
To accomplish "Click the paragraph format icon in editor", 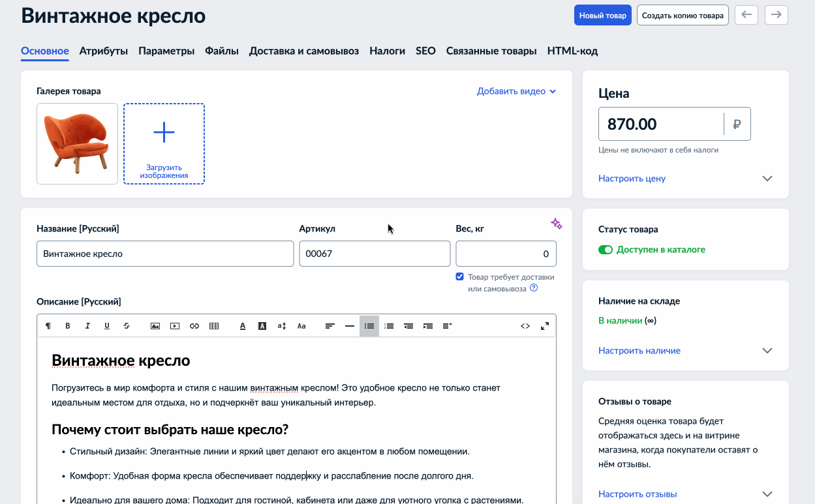I will [x=48, y=326].
